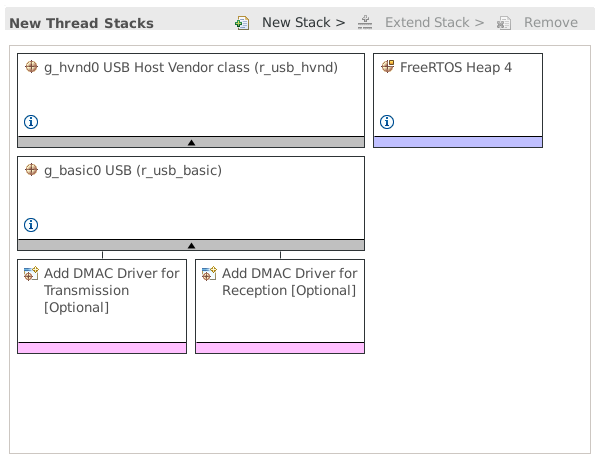
Task: Collapse the g_hvnd0 stack with triangle bar
Action: pos(191,143)
